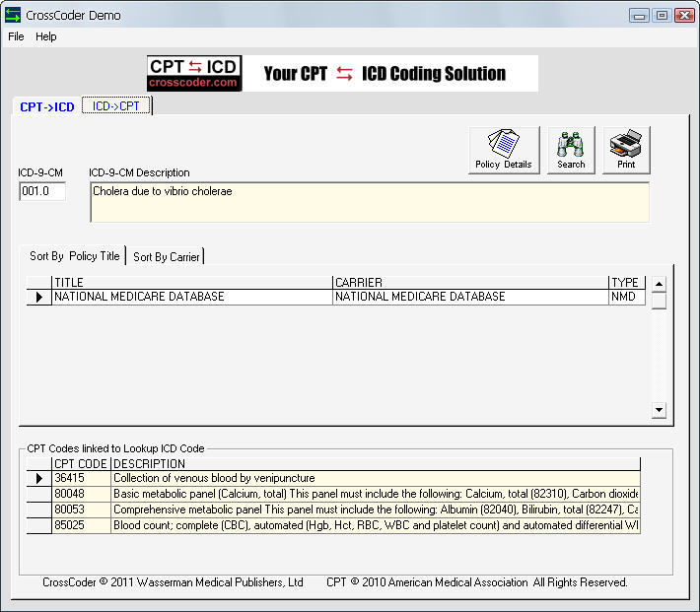Close the CrossCoder Demo window

coord(684,16)
